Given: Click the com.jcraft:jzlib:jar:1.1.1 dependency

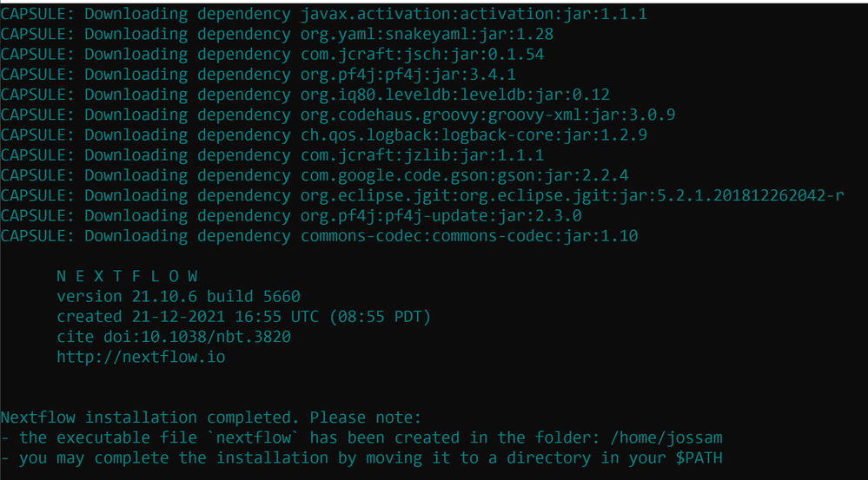Looking at the screenshot, I should click(x=421, y=155).
